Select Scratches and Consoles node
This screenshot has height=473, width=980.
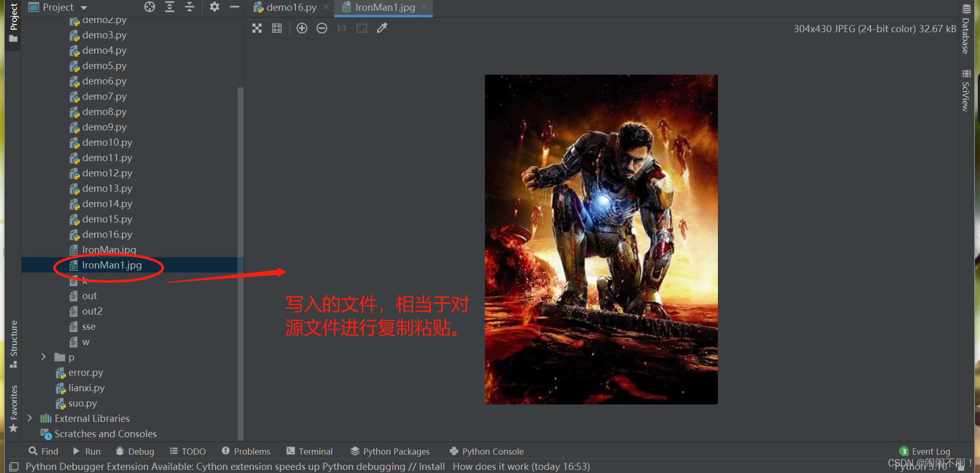click(x=105, y=434)
